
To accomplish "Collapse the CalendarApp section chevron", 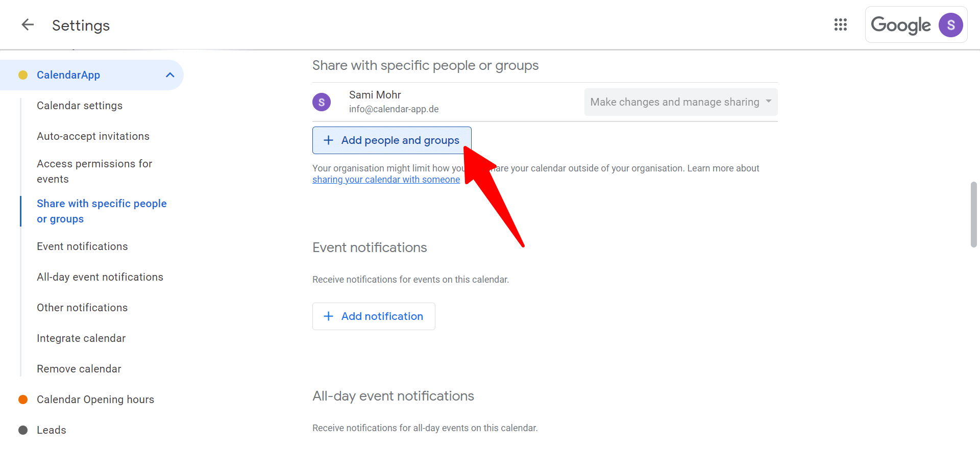I will click(x=170, y=75).
